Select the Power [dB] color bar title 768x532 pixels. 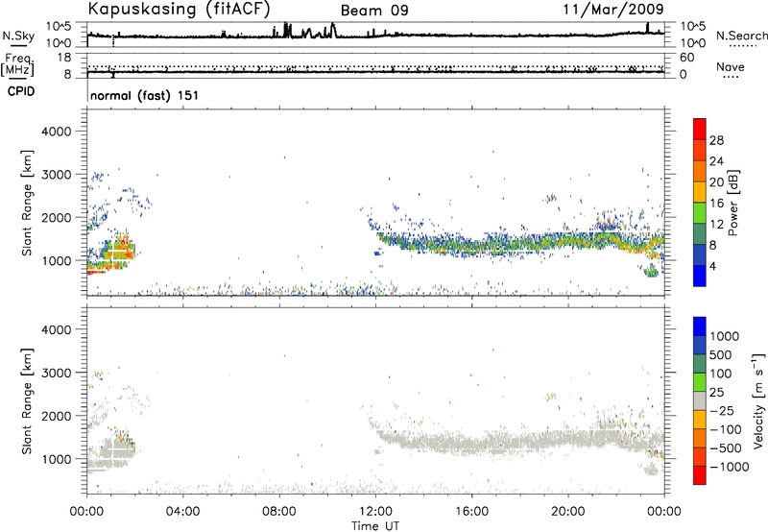733,203
